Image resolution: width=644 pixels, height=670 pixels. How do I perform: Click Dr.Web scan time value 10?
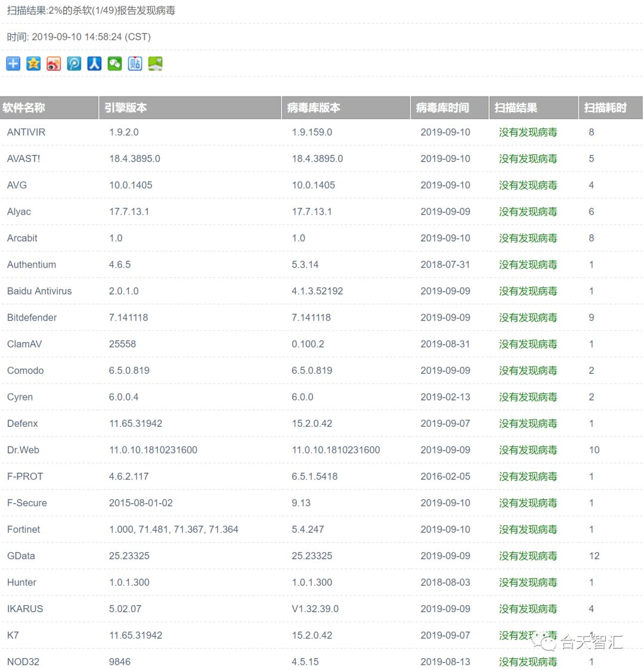tap(595, 450)
